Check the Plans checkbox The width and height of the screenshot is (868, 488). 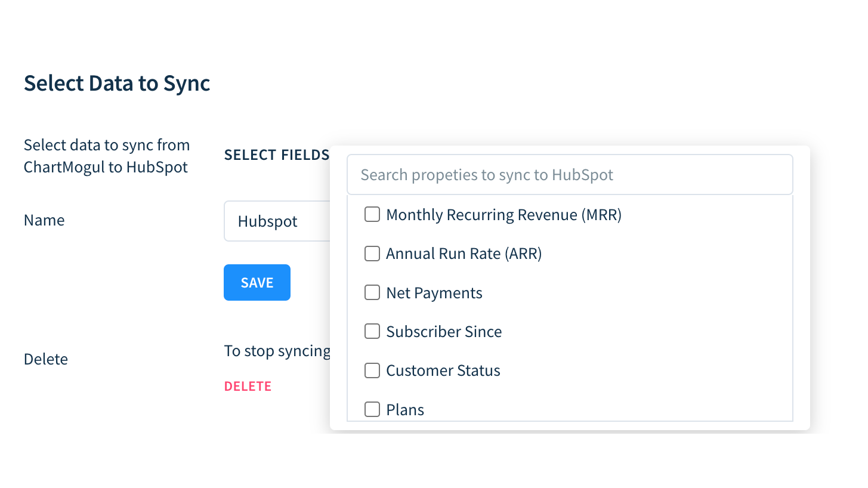click(372, 409)
